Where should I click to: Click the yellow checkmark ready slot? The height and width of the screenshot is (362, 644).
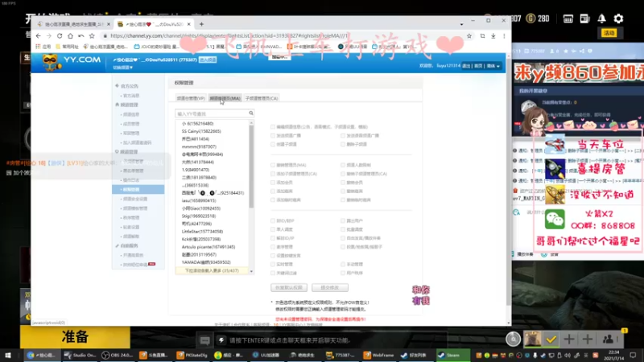pyautogui.click(x=551, y=339)
